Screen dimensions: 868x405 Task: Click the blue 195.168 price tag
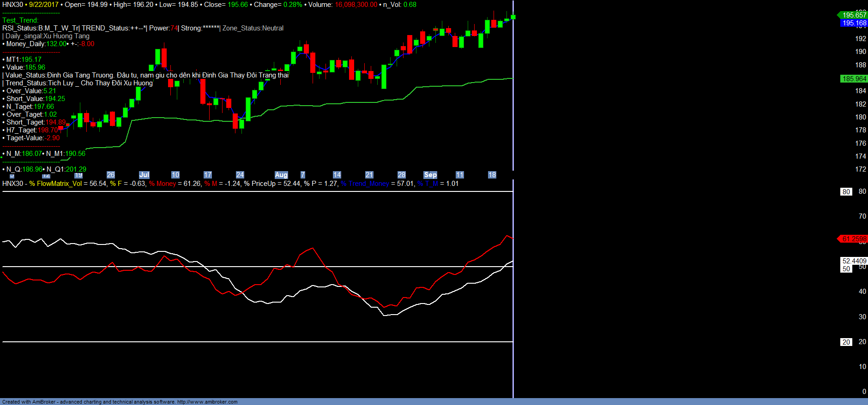click(x=854, y=23)
